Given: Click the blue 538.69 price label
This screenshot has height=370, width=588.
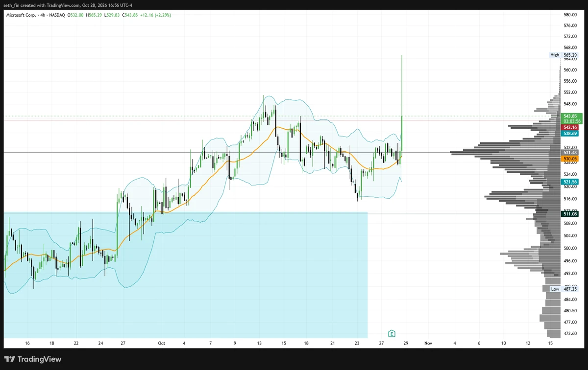Looking at the screenshot, I should [x=570, y=133].
